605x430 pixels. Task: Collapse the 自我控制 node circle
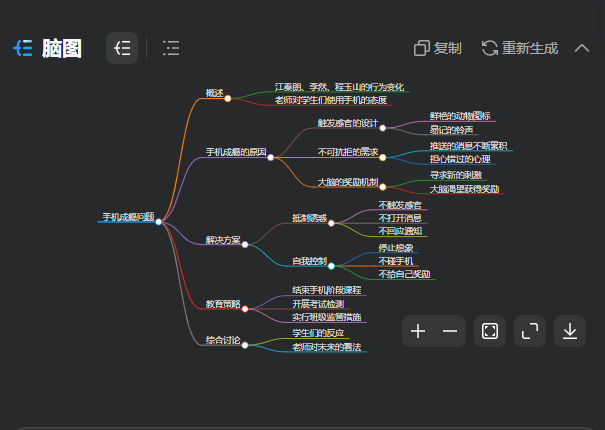tap(331, 266)
